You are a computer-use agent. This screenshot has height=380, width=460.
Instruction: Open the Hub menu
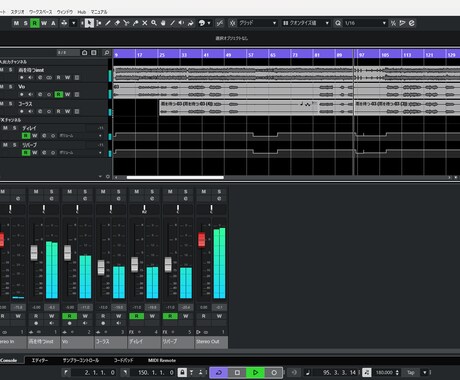[82, 12]
